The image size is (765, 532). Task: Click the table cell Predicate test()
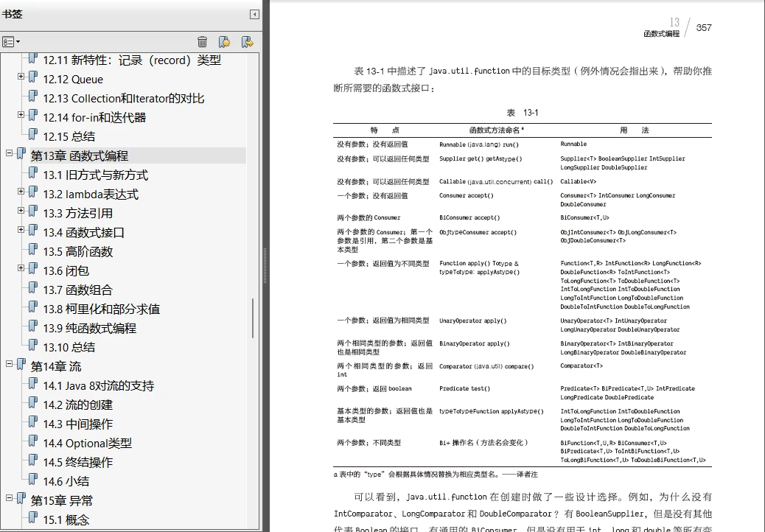pos(464,388)
